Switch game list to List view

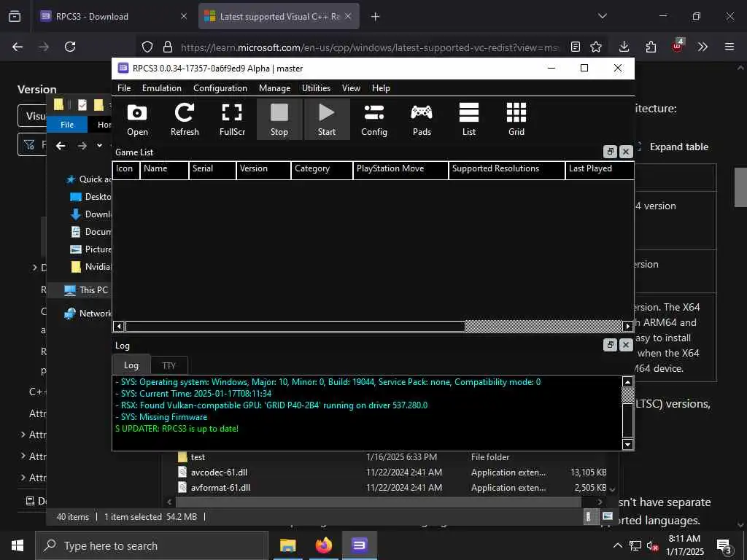click(469, 120)
